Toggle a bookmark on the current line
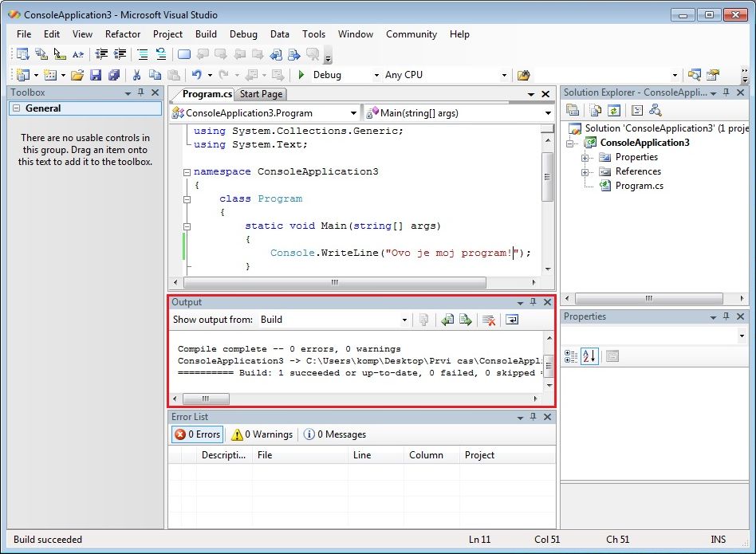This screenshot has width=756, height=554. 183,54
